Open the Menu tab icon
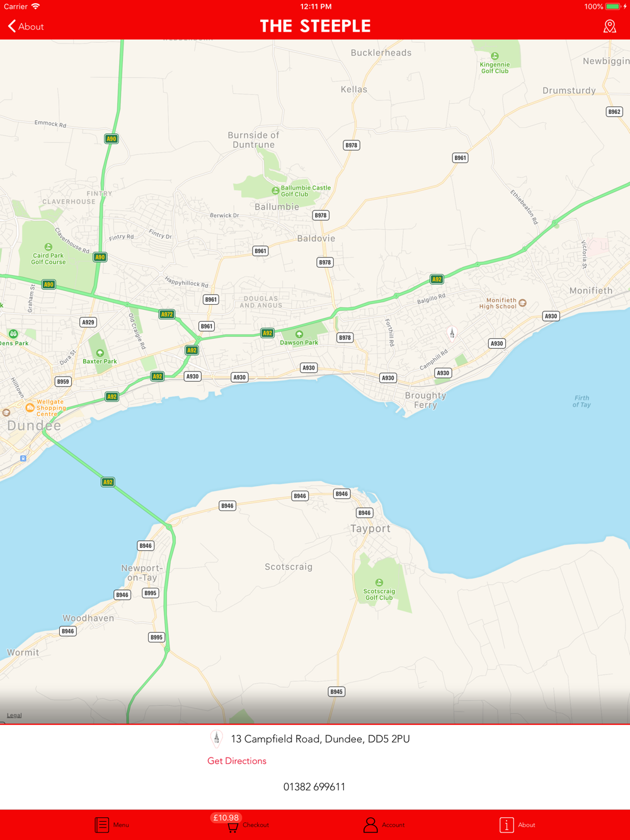630x840 pixels. (x=102, y=825)
